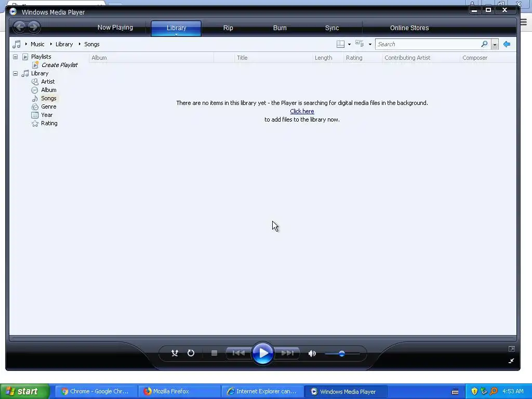Switch to Internet Explorer taskbar button

(x=263, y=391)
